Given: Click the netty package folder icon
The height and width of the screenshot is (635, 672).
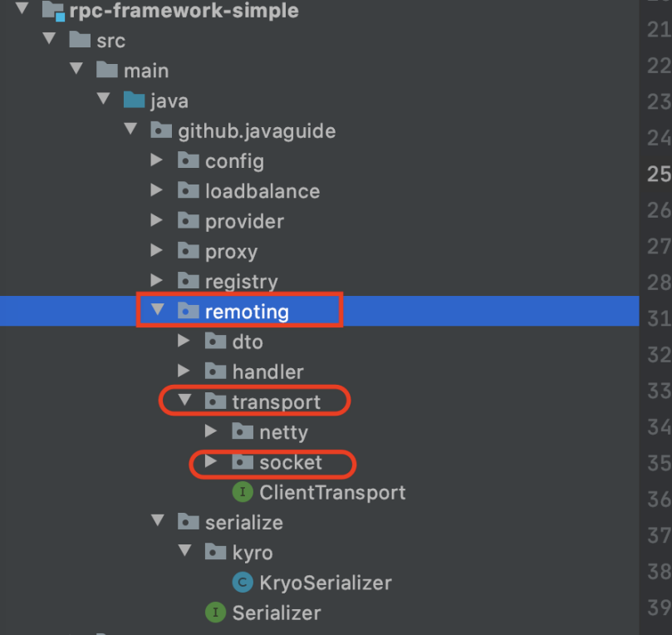Looking at the screenshot, I should tap(243, 432).
